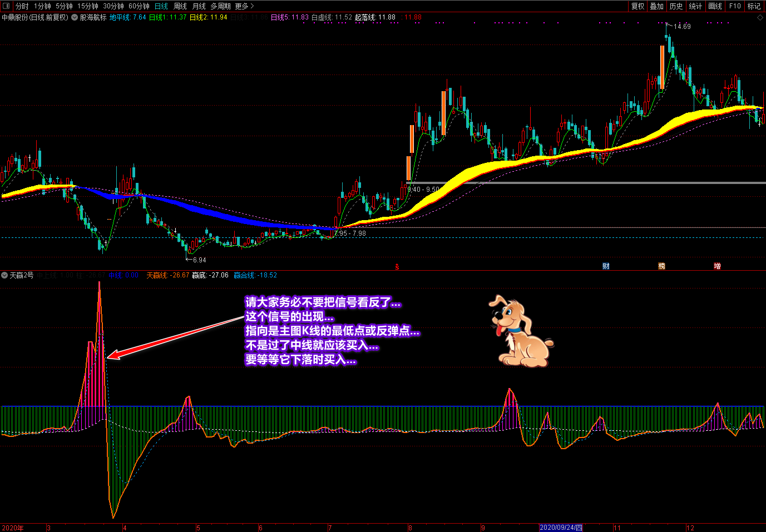The width and height of the screenshot is (766, 532).
Task: Switch to 周线 weekly chart tab
Action: 180,6
